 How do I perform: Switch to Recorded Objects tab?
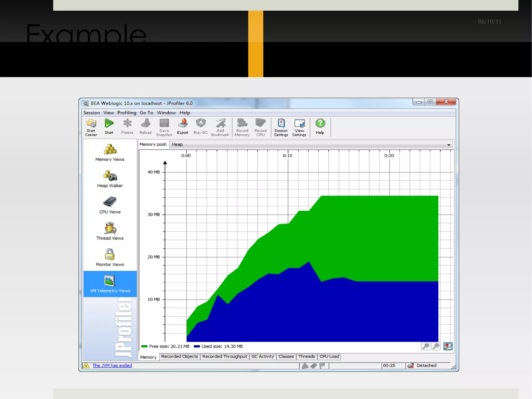[x=179, y=357]
